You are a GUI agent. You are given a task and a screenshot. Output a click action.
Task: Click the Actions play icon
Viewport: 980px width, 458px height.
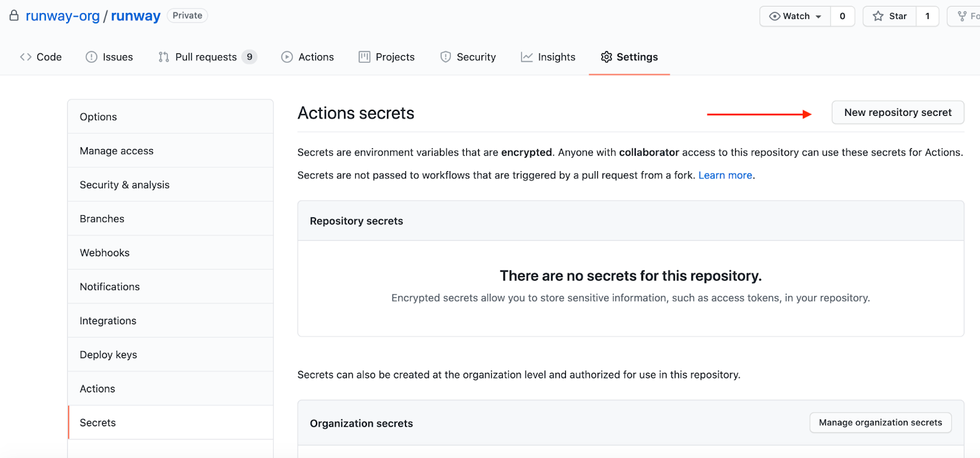click(x=287, y=57)
